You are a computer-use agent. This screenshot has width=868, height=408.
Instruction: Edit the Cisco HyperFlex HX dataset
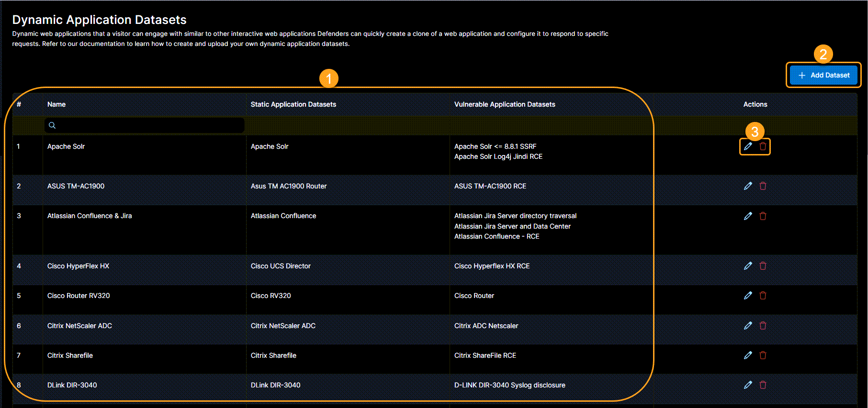click(x=748, y=266)
